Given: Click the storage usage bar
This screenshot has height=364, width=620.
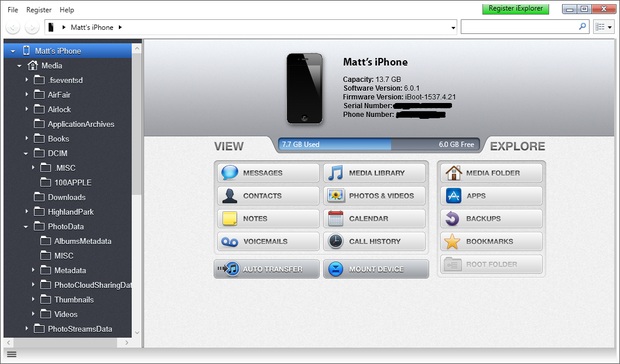Looking at the screenshot, I should (378, 145).
